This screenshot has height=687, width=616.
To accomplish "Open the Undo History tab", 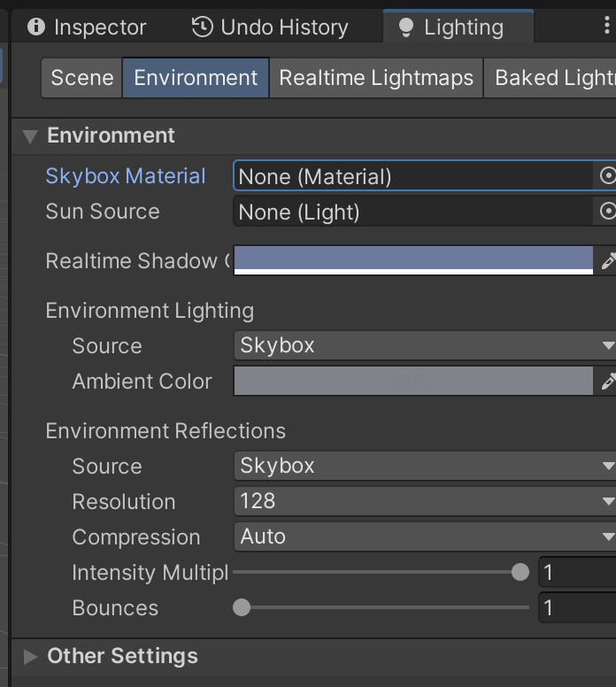I will pyautogui.click(x=270, y=27).
